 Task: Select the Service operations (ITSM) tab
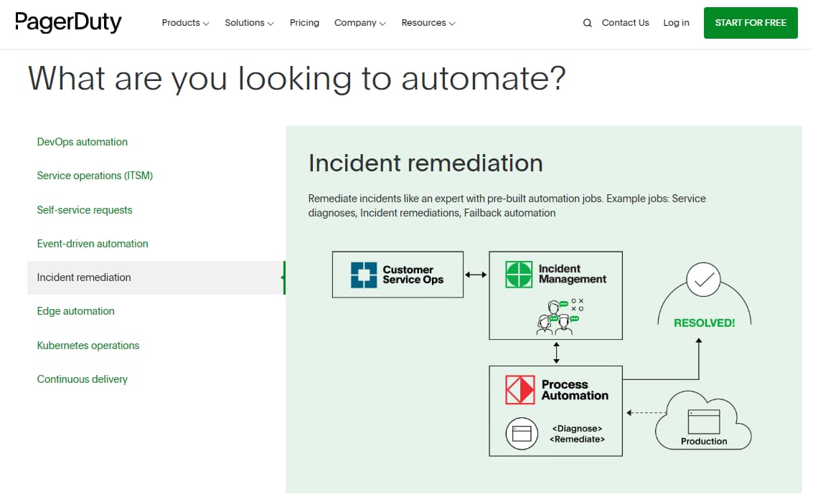point(95,176)
